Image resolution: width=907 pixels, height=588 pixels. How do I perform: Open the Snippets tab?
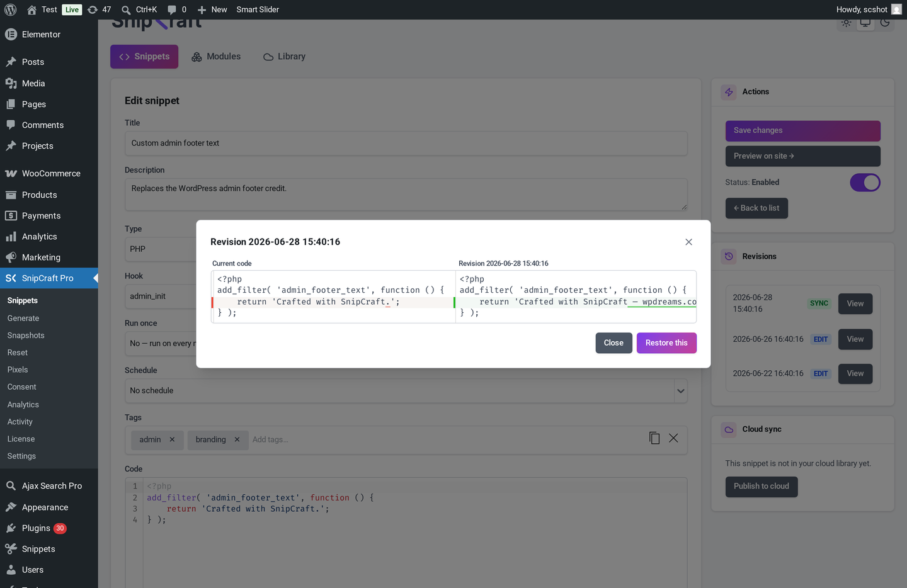tap(144, 57)
